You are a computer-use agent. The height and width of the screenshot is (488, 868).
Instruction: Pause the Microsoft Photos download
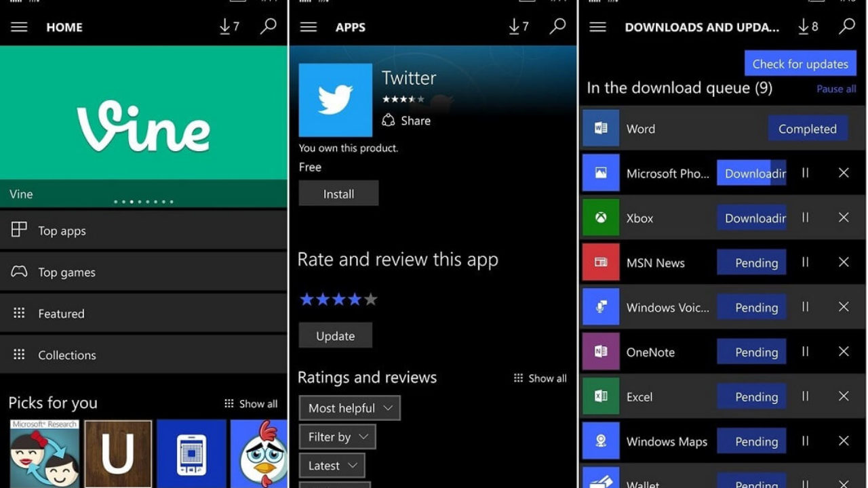(806, 173)
